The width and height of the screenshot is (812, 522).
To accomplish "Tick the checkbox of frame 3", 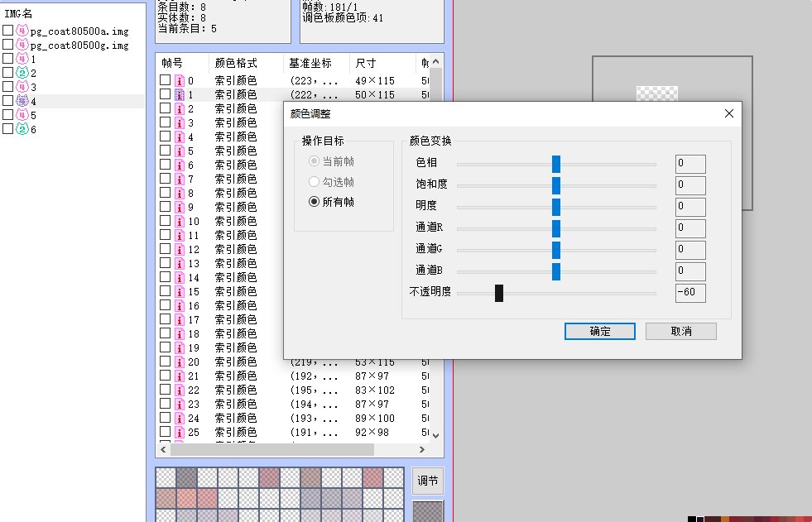I will point(166,122).
